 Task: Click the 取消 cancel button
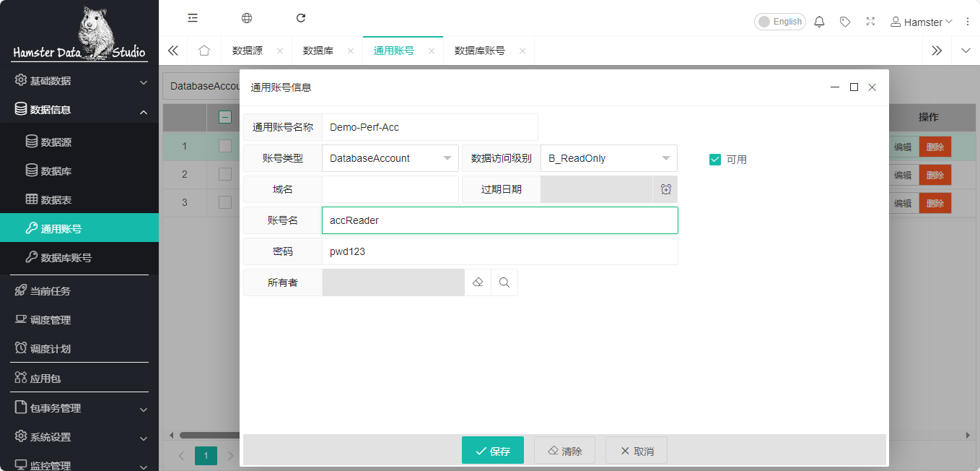pyautogui.click(x=636, y=450)
